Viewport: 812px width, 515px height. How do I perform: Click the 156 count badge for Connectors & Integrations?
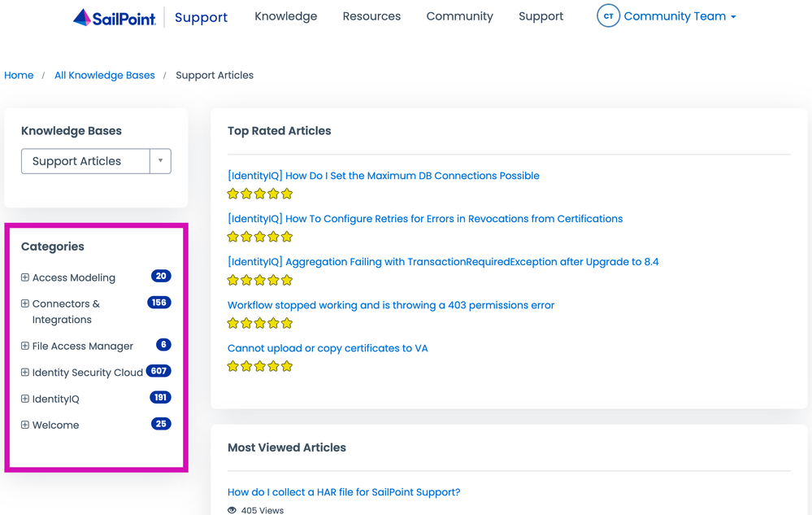click(158, 303)
